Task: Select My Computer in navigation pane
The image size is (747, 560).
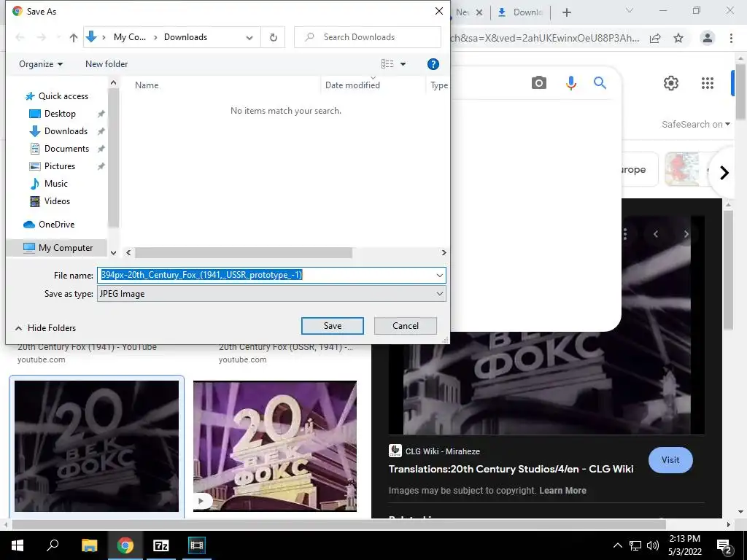Action: [x=65, y=248]
